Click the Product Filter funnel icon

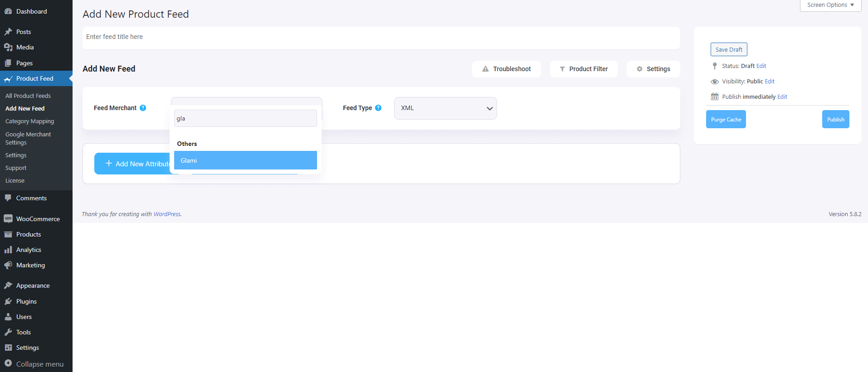(x=562, y=69)
